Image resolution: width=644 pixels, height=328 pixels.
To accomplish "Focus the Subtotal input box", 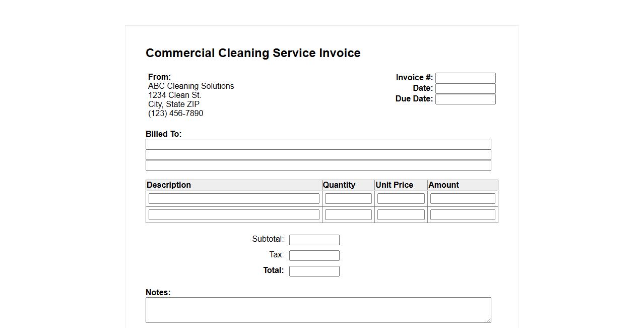I will [314, 240].
